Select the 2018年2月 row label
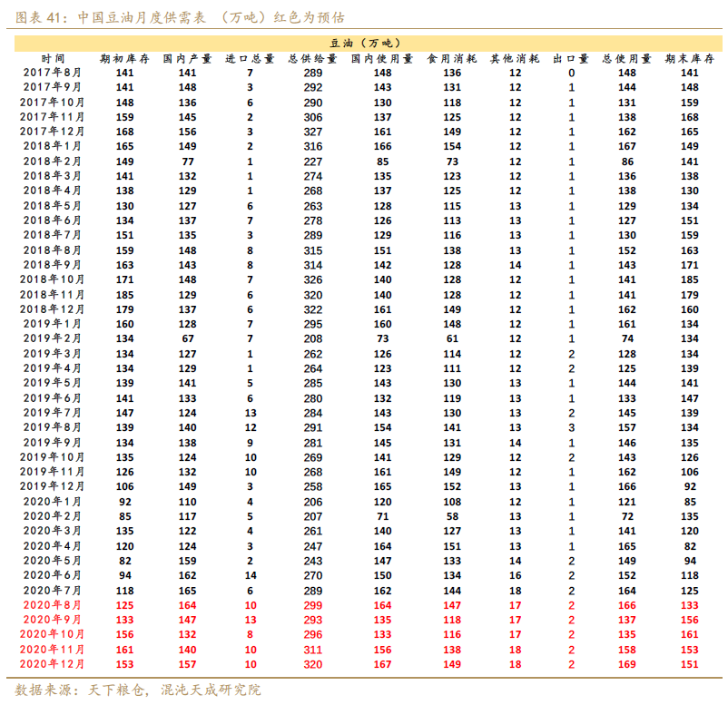 point(52,162)
